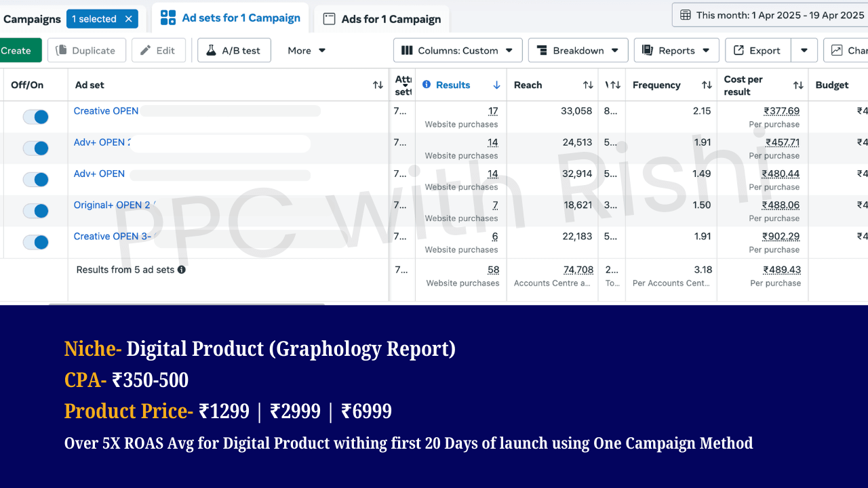Screen dimensions: 868x488
Task: Click the Reach column sort arrows
Action: coord(588,85)
